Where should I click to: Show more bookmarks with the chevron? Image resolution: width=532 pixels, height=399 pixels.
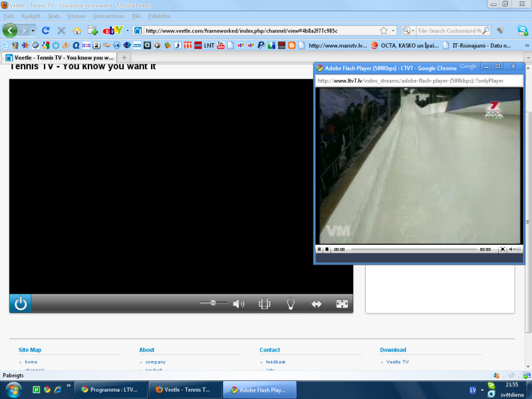tap(527, 45)
